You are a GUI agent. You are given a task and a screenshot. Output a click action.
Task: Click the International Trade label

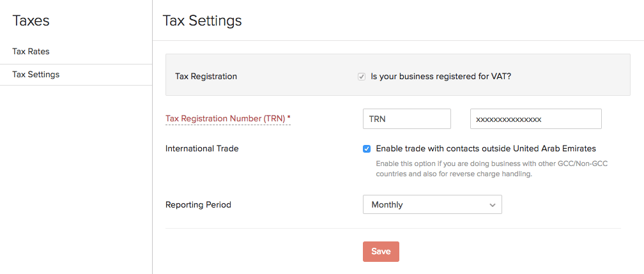pyautogui.click(x=201, y=149)
